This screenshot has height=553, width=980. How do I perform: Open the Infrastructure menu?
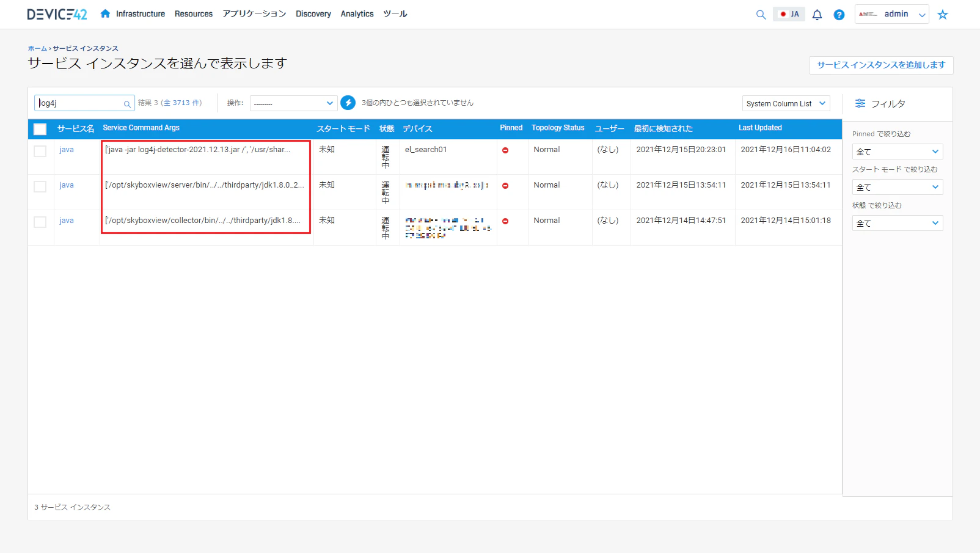(x=140, y=13)
